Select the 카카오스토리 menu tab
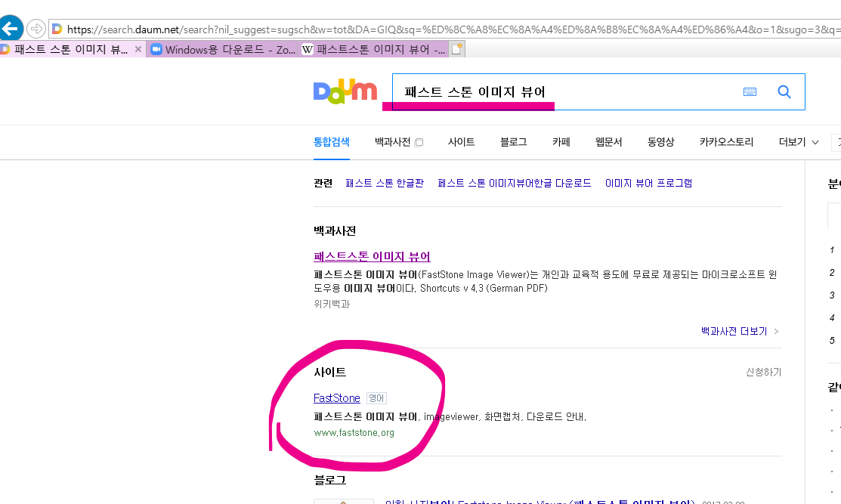841x504 pixels. point(726,142)
